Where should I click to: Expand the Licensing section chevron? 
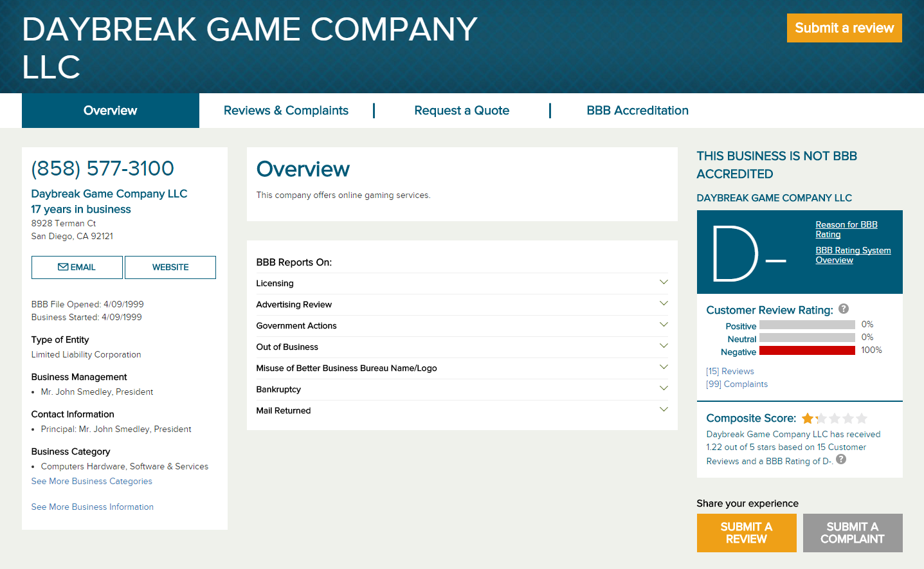664,282
